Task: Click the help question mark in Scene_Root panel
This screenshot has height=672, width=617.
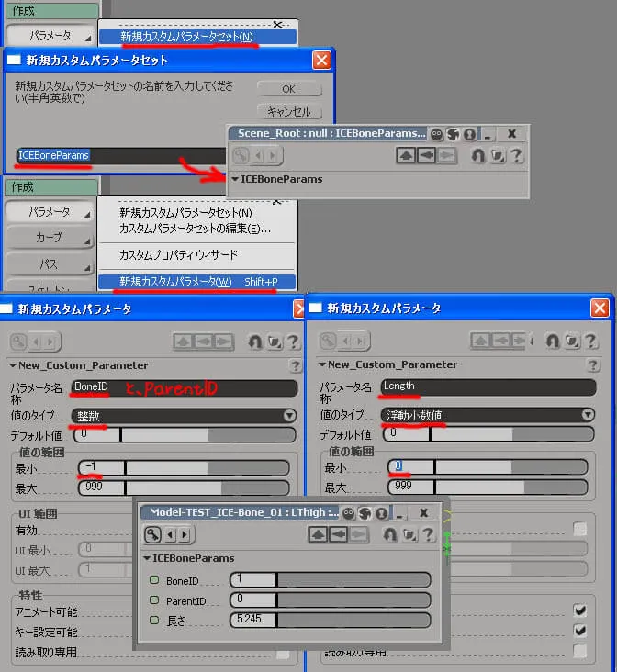Action: coord(516,155)
